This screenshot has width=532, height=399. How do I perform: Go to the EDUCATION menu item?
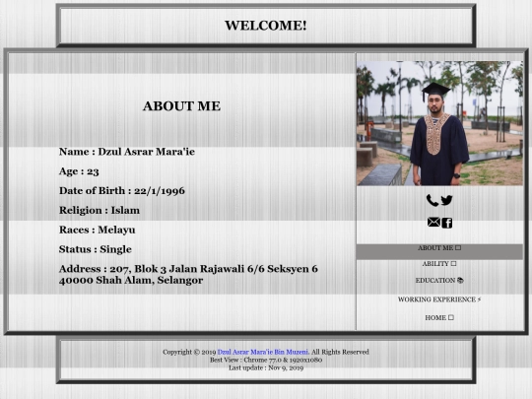point(439,281)
